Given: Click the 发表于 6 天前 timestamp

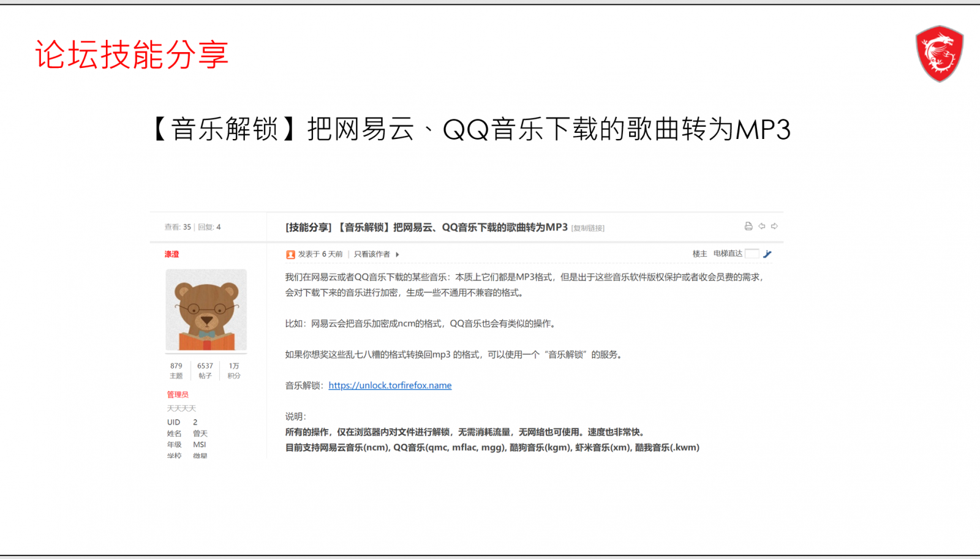Looking at the screenshot, I should pos(320,254).
